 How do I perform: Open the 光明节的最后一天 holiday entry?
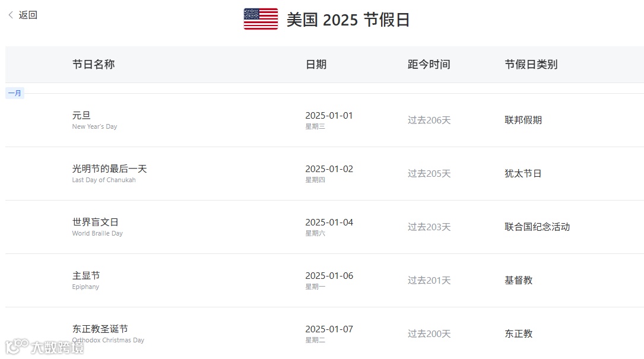pyautogui.click(x=325, y=173)
